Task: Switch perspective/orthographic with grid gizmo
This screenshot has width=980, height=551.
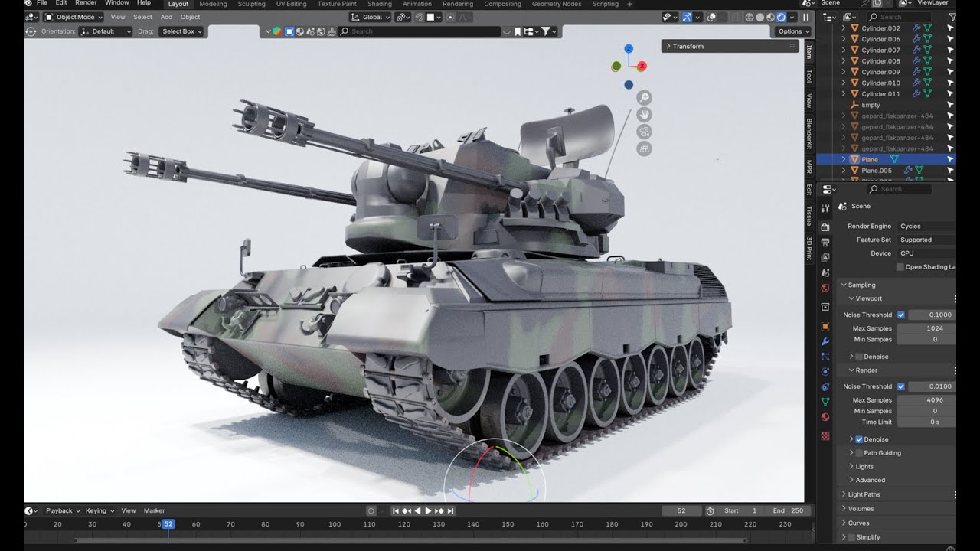Action: (x=645, y=149)
